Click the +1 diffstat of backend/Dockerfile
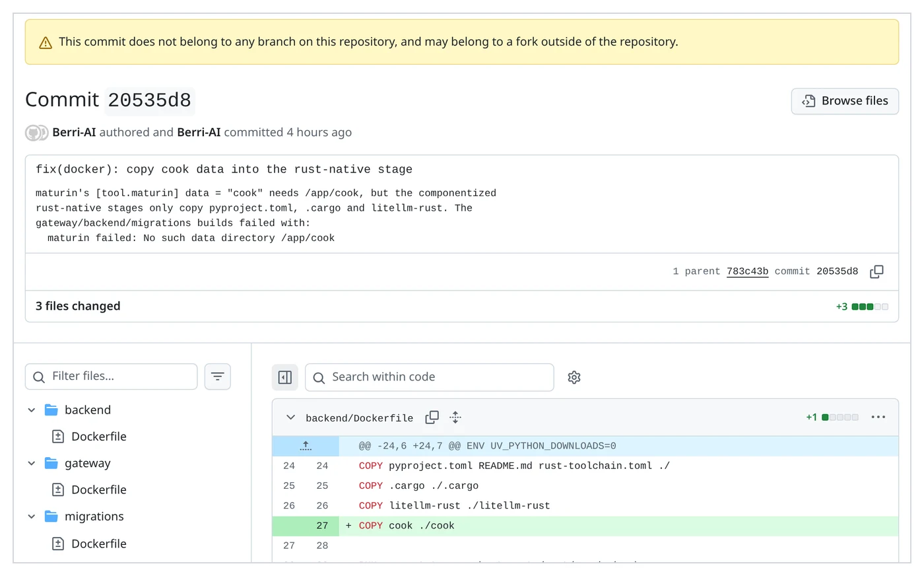Screen dimensions: 924x576 (x=832, y=417)
